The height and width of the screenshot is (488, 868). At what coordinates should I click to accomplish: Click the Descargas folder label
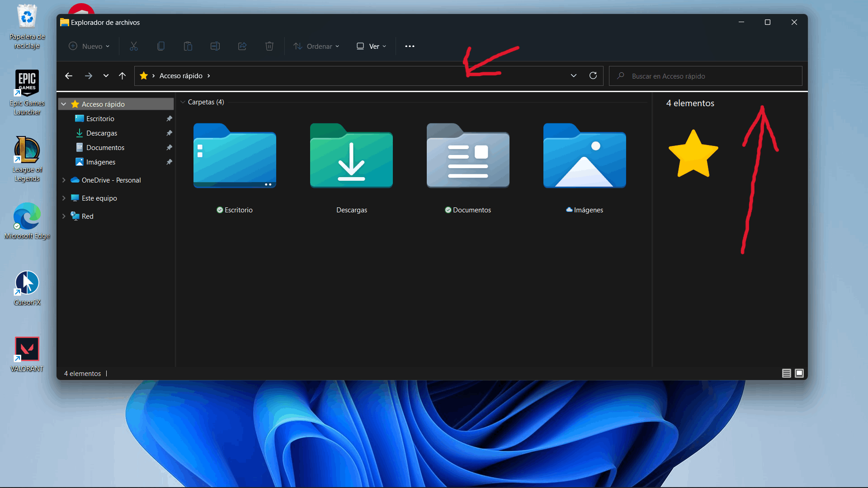(x=352, y=210)
